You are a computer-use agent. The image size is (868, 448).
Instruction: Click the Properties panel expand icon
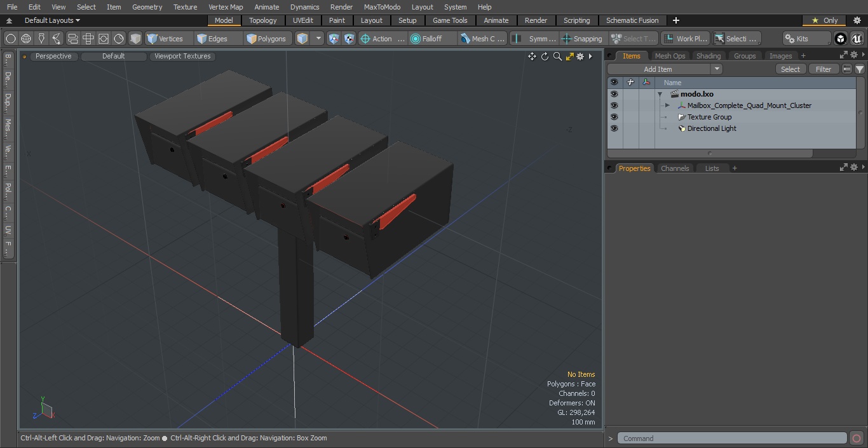[844, 167]
